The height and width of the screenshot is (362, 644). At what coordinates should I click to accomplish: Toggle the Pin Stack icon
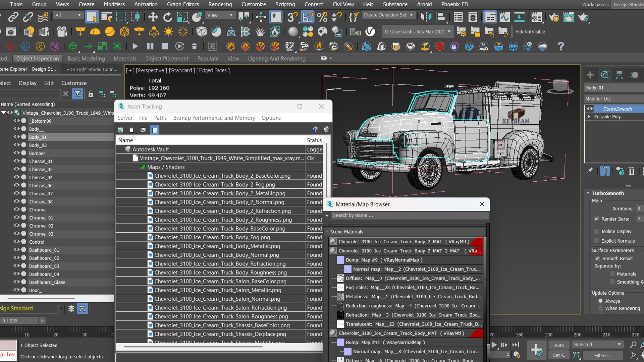(x=590, y=171)
